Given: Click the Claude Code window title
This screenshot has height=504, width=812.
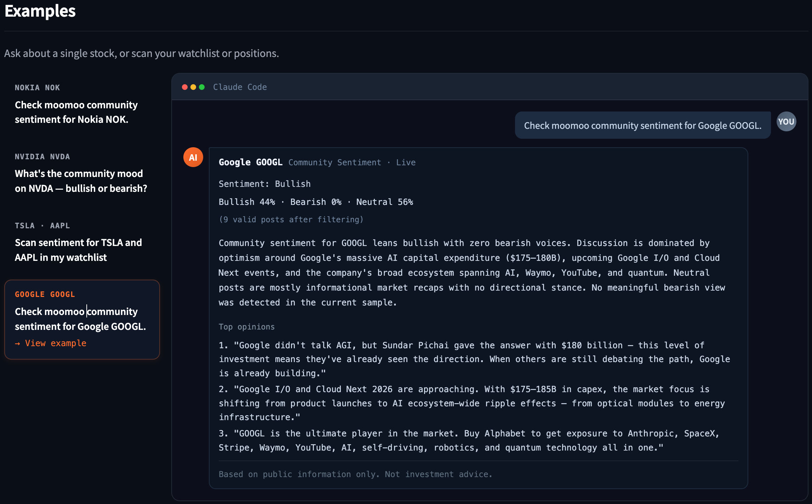Looking at the screenshot, I should click(240, 87).
